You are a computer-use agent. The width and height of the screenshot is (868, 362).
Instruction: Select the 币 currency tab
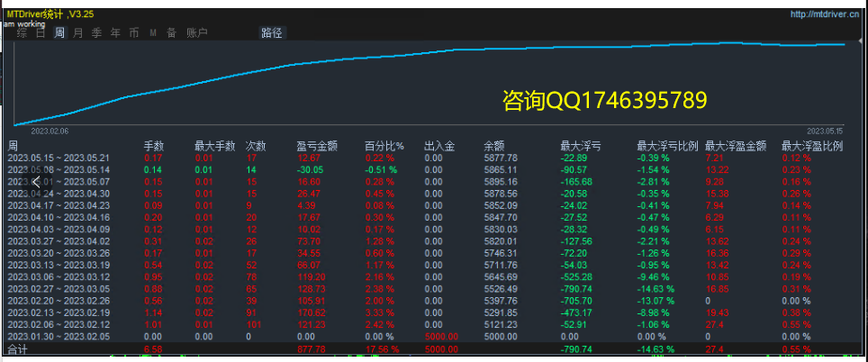[134, 33]
